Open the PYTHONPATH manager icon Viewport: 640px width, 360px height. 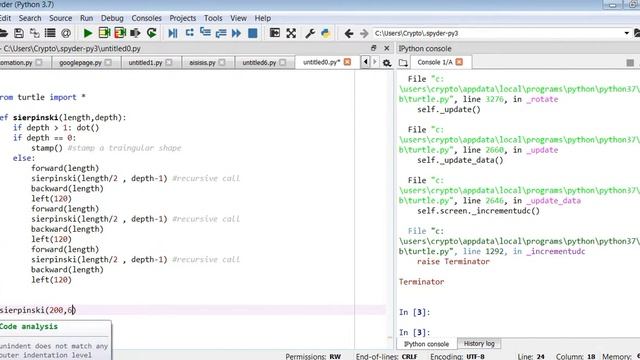326,33
